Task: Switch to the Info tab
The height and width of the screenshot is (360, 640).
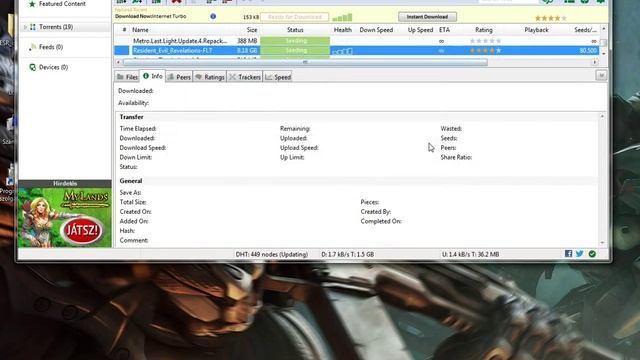Action: click(x=153, y=76)
